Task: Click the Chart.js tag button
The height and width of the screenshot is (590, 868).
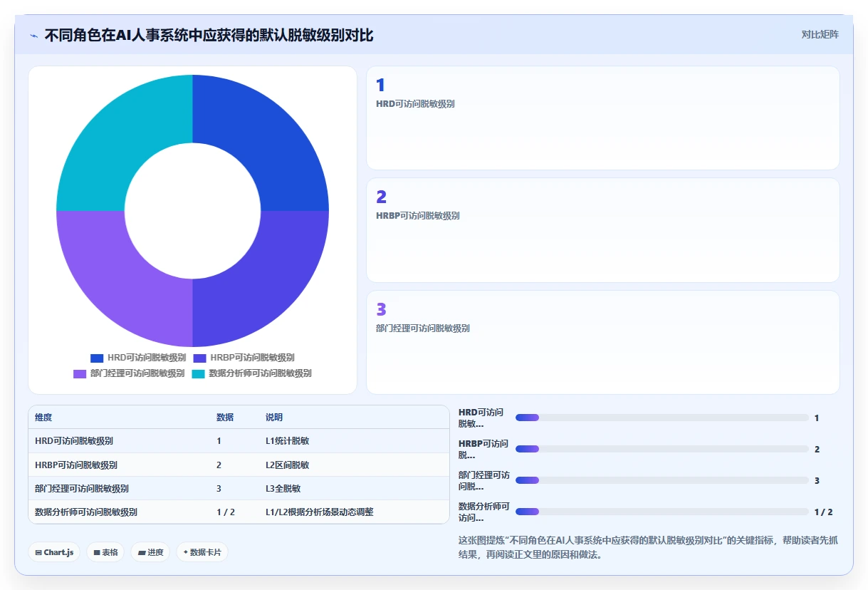Action: tap(54, 552)
